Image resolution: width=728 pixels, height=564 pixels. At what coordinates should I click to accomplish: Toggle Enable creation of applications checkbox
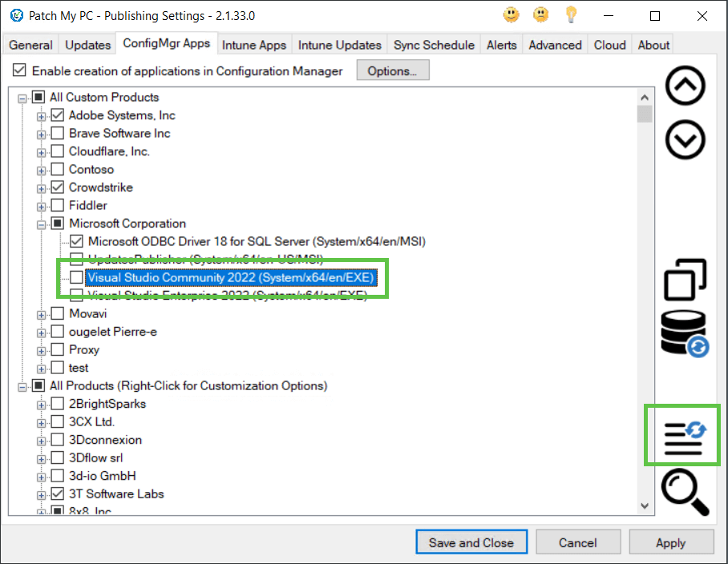[19, 70]
